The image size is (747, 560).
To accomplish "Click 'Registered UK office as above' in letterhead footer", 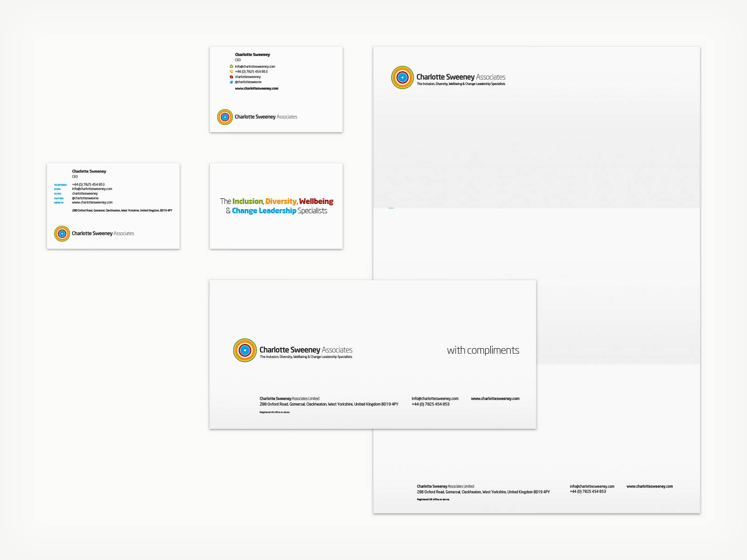I will tap(433, 500).
